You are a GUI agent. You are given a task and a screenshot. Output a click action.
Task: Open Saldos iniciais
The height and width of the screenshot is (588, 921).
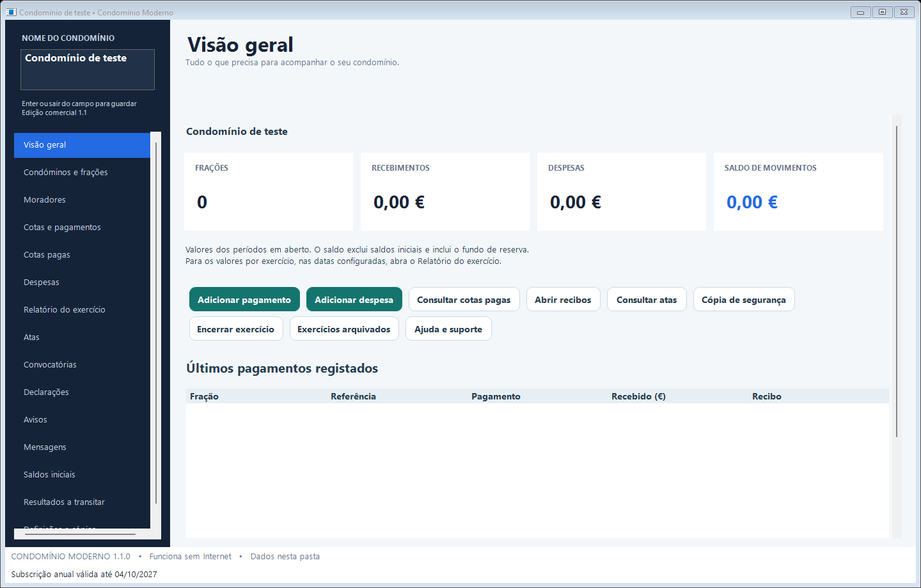tap(82, 475)
